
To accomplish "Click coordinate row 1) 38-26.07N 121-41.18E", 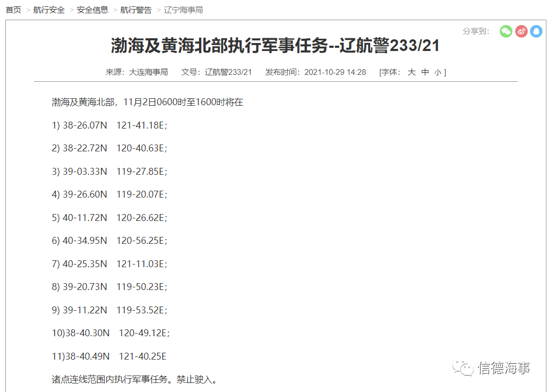I will pos(109,125).
